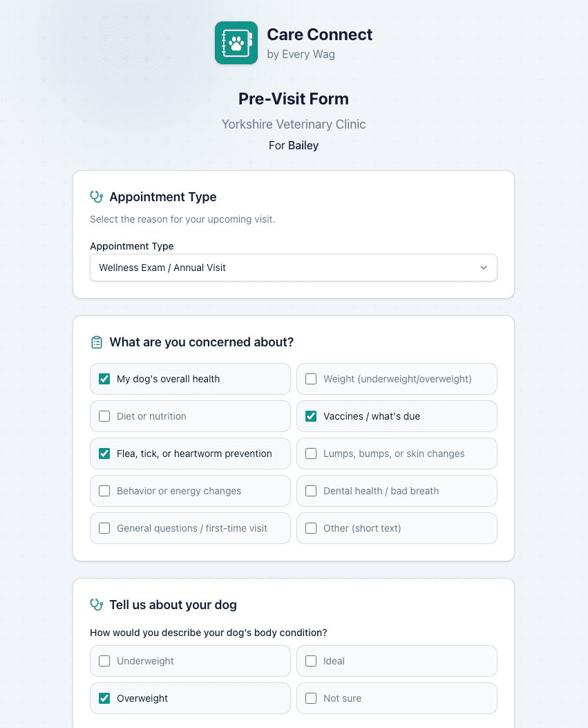
Task: Click the Care Connect paw logo
Action: [236, 42]
